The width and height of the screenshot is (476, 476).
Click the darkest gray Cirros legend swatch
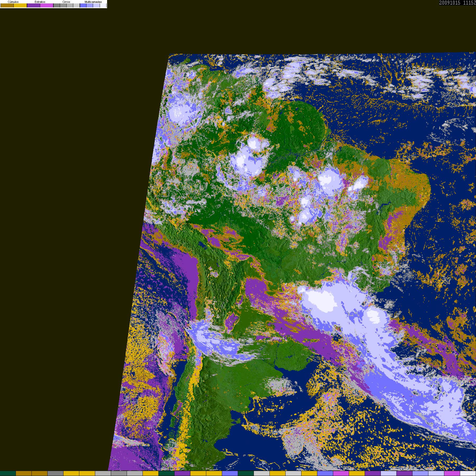(57, 5)
